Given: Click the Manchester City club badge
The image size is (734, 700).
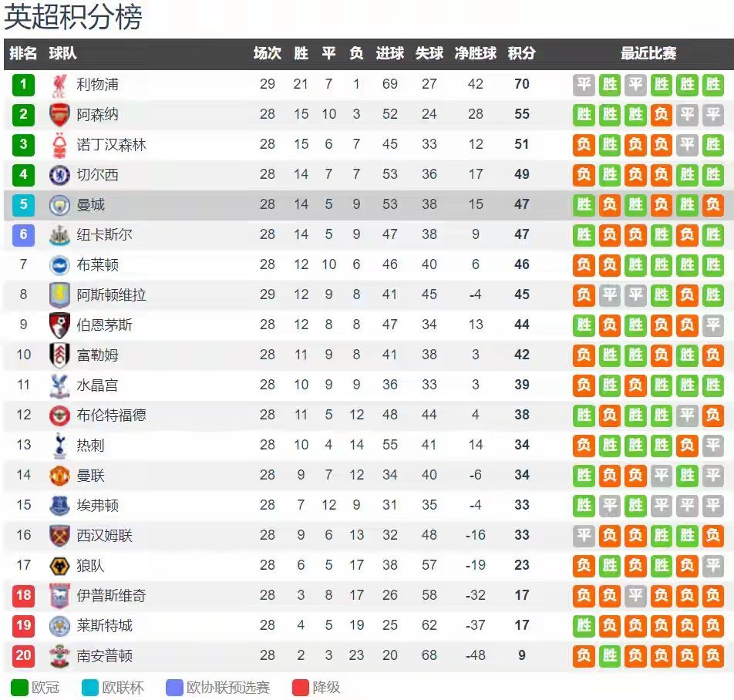Looking at the screenshot, I should 59,205.
